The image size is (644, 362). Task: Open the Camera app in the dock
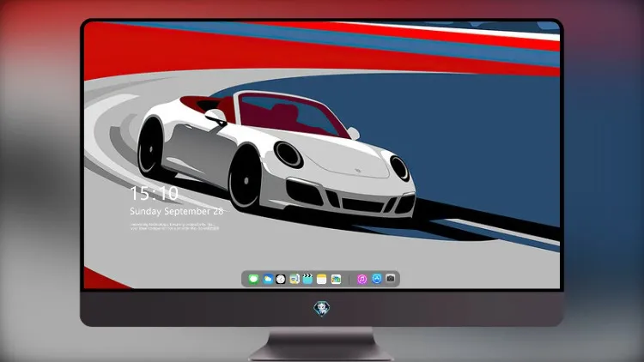(391, 279)
